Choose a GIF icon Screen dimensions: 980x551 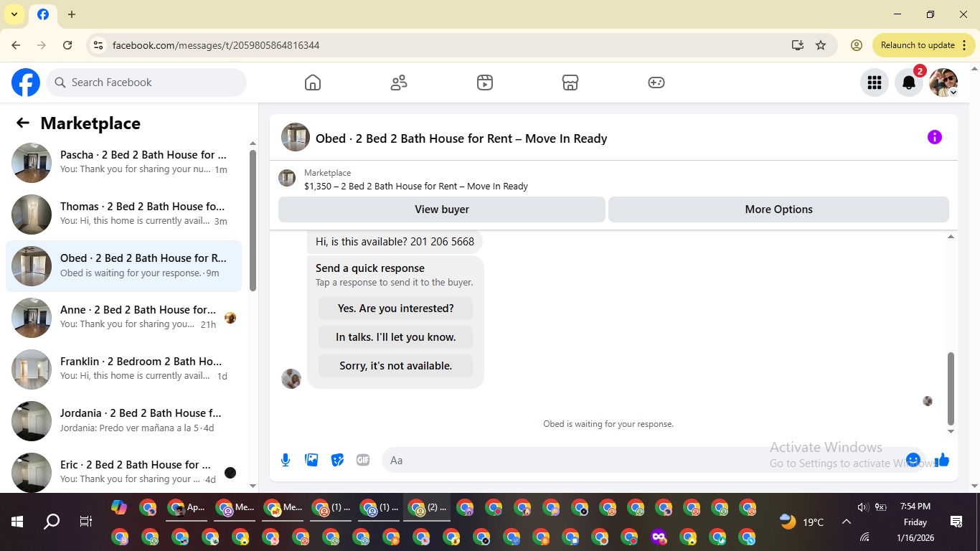[363, 460]
